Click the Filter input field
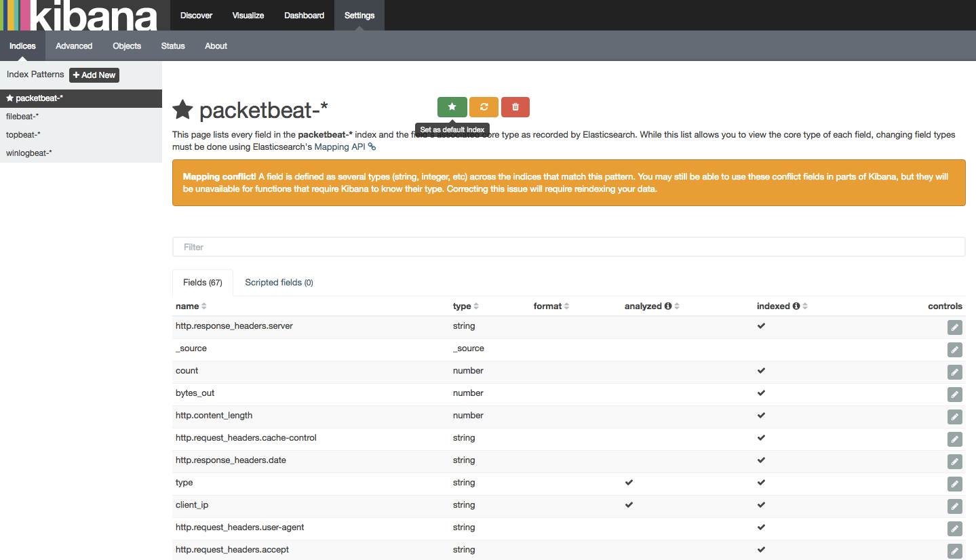The image size is (976, 560). point(569,247)
